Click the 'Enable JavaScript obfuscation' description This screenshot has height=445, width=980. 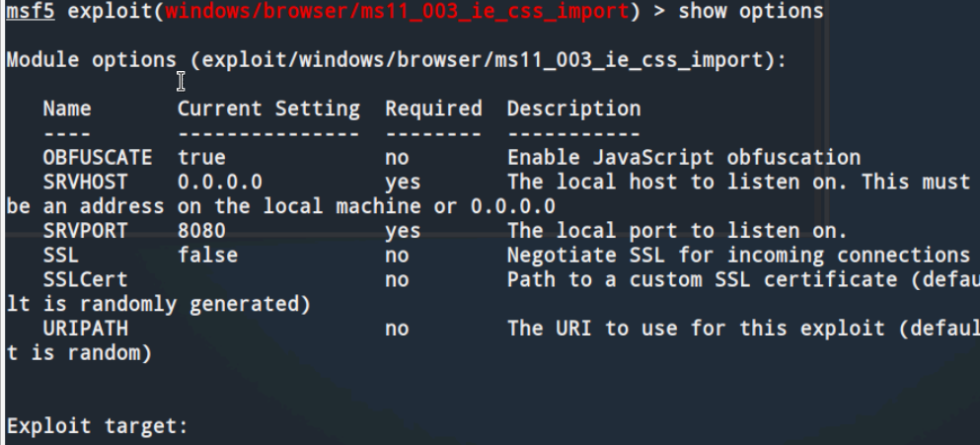coord(683,157)
